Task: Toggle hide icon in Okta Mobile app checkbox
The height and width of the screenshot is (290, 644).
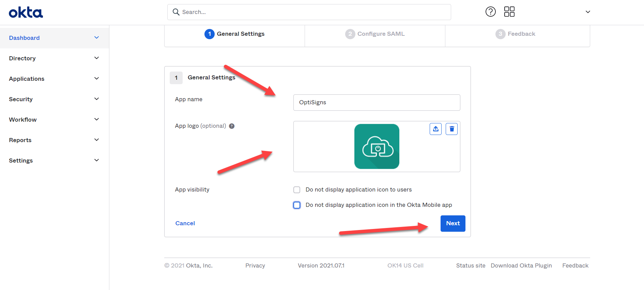Action: [x=297, y=205]
